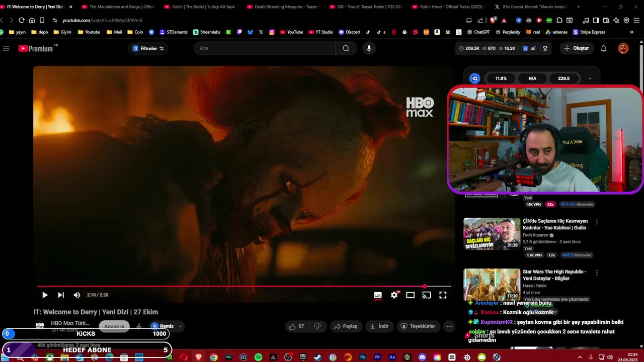Open the Coin bookmark folder
644x362 pixels.
point(135,32)
